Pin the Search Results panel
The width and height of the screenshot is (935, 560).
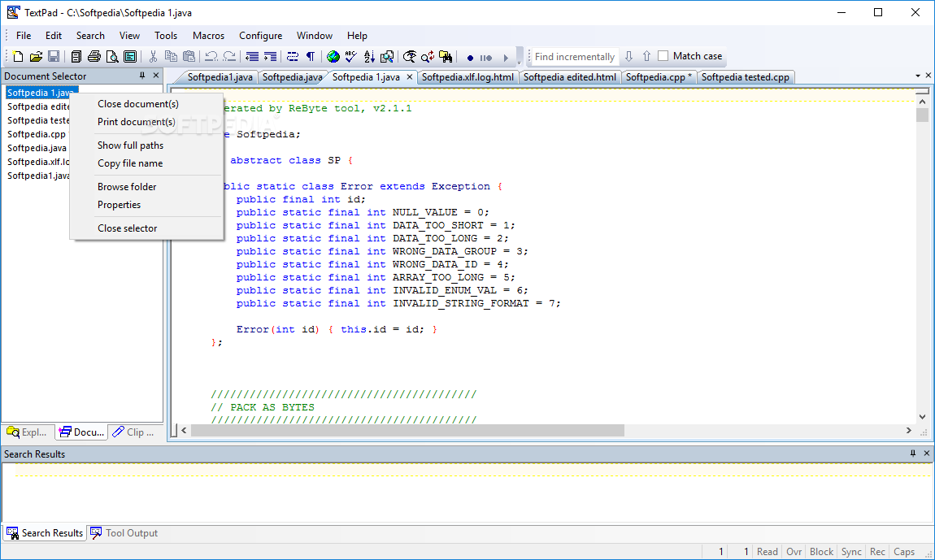pos(913,454)
